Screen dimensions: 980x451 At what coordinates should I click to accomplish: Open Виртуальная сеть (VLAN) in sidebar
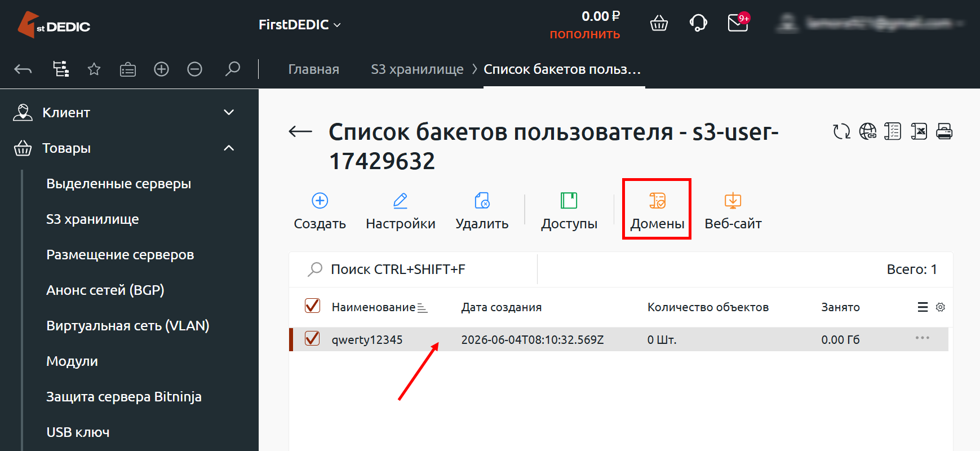click(x=128, y=326)
